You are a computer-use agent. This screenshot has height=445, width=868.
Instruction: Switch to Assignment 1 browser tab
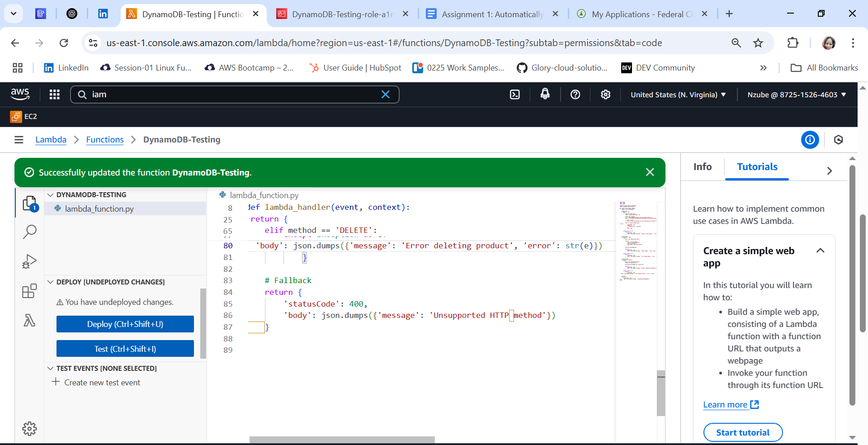493,14
